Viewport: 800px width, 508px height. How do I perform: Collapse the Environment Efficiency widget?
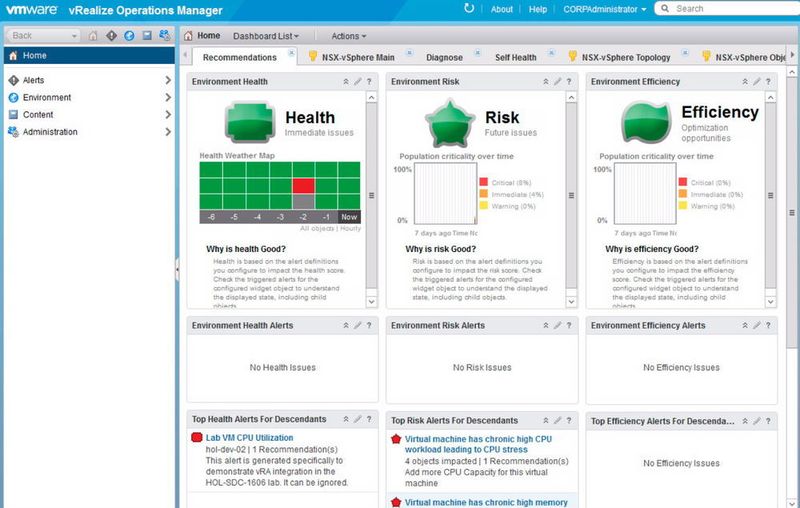click(745, 82)
